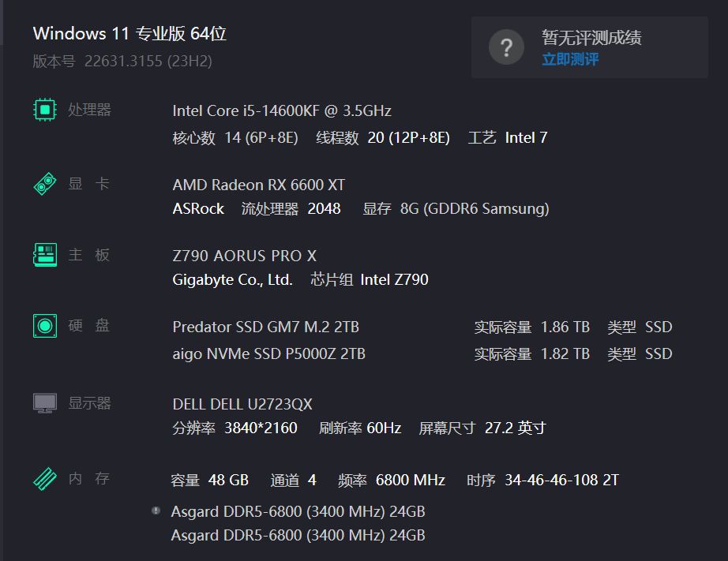Select the Predator SSD GM7 M.2 2TB row
Image resolution: width=728 pixels, height=561 pixels.
click(x=265, y=327)
